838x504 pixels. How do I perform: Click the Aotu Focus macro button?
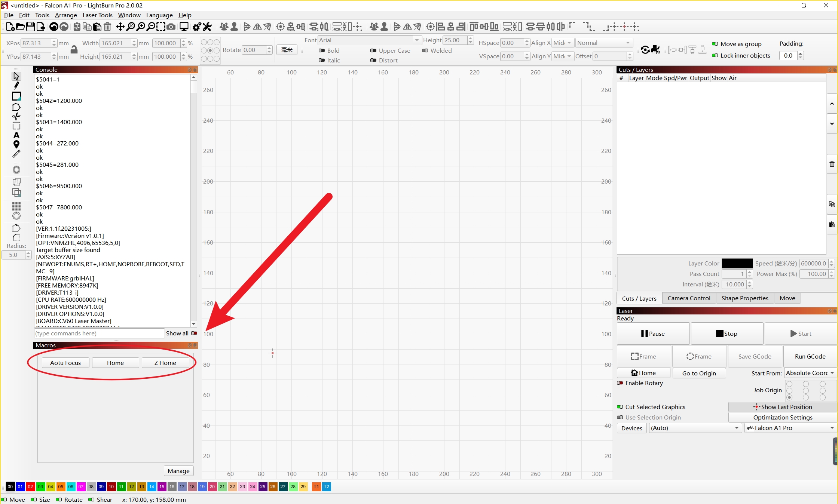pyautogui.click(x=65, y=363)
